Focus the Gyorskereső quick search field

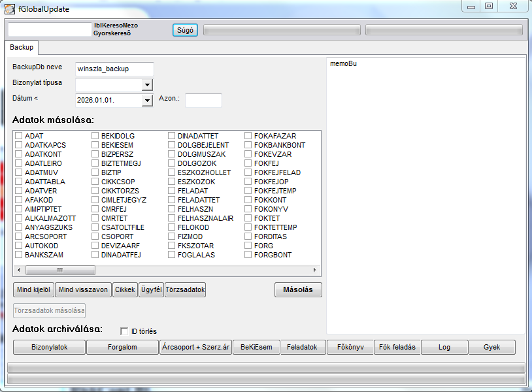pos(50,29)
